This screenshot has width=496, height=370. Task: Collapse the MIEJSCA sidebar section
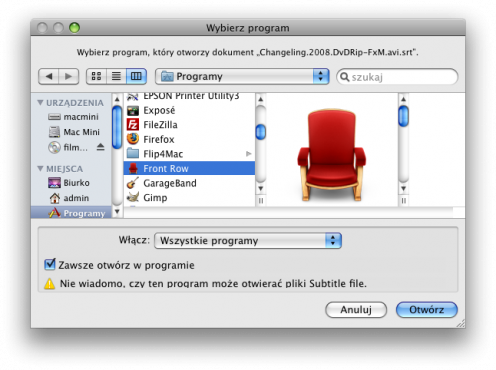click(x=40, y=169)
